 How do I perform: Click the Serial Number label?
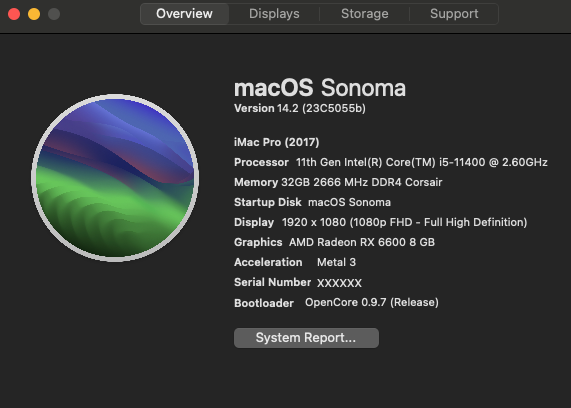[x=272, y=282]
